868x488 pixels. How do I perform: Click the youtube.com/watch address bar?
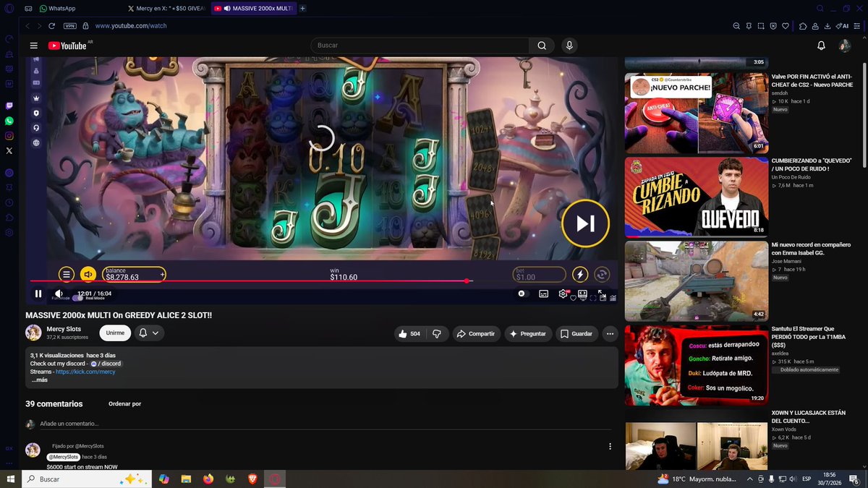point(131,26)
